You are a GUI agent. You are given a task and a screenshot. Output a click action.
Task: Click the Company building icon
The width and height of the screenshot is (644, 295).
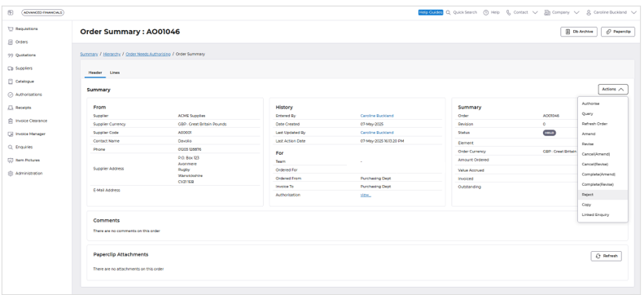[x=547, y=12]
